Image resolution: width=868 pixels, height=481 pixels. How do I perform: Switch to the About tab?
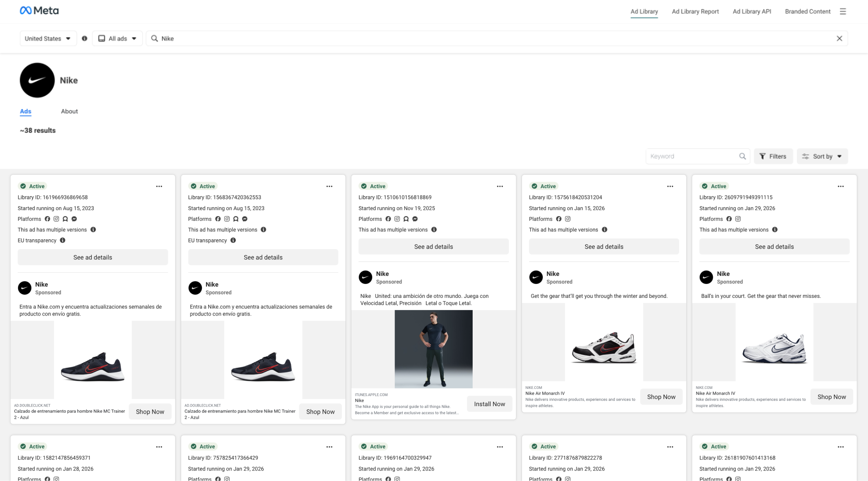69,112
